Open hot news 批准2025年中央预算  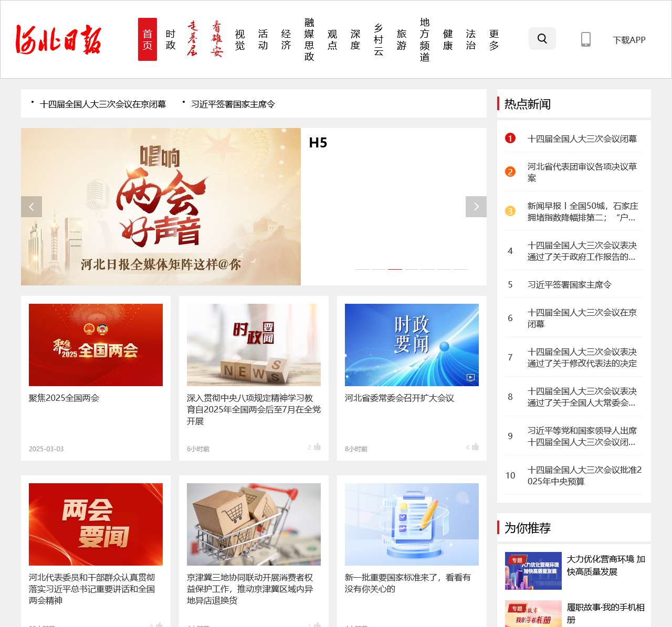[x=585, y=475]
